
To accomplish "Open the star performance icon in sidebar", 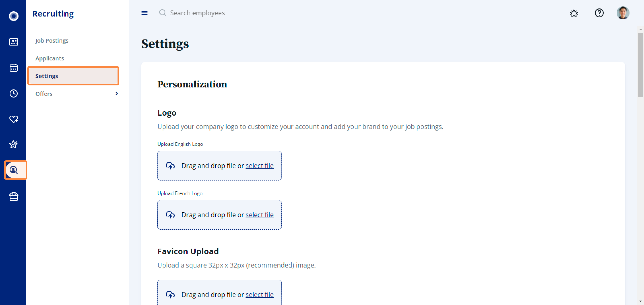I will 13,144.
